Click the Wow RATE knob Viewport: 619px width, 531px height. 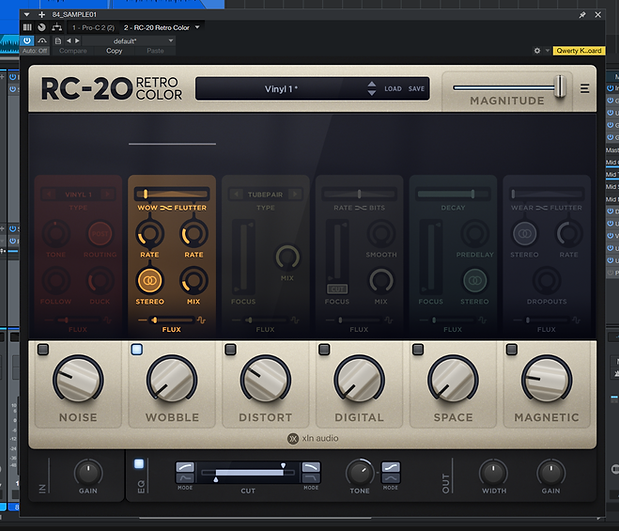[150, 234]
